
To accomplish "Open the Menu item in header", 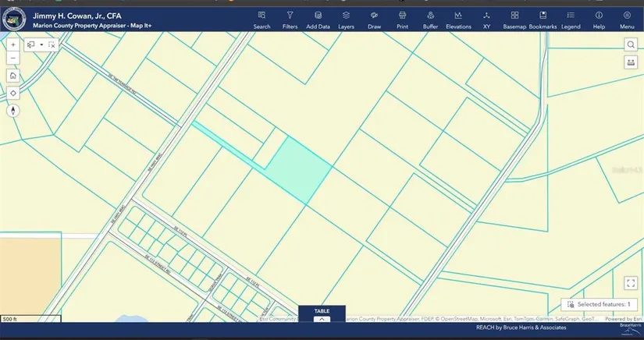I will [627, 19].
